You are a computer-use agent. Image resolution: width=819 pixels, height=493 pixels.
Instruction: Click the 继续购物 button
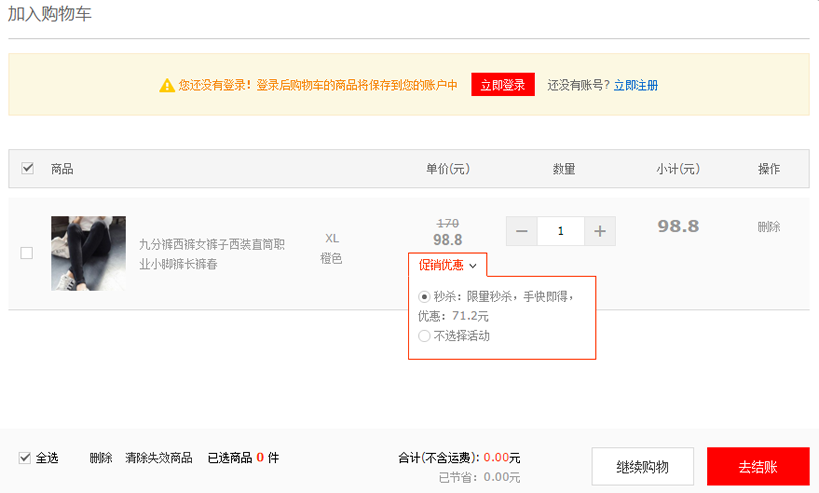pyautogui.click(x=642, y=467)
